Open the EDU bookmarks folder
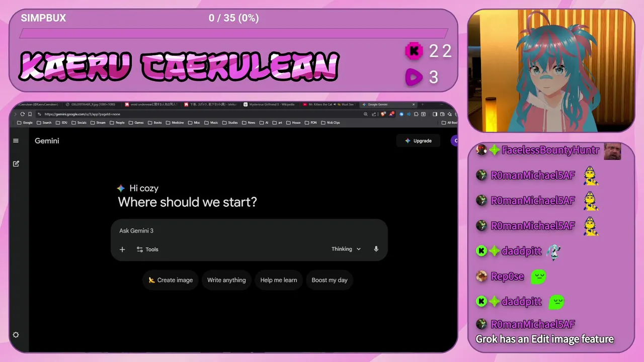This screenshot has width=644, height=362. click(61, 123)
